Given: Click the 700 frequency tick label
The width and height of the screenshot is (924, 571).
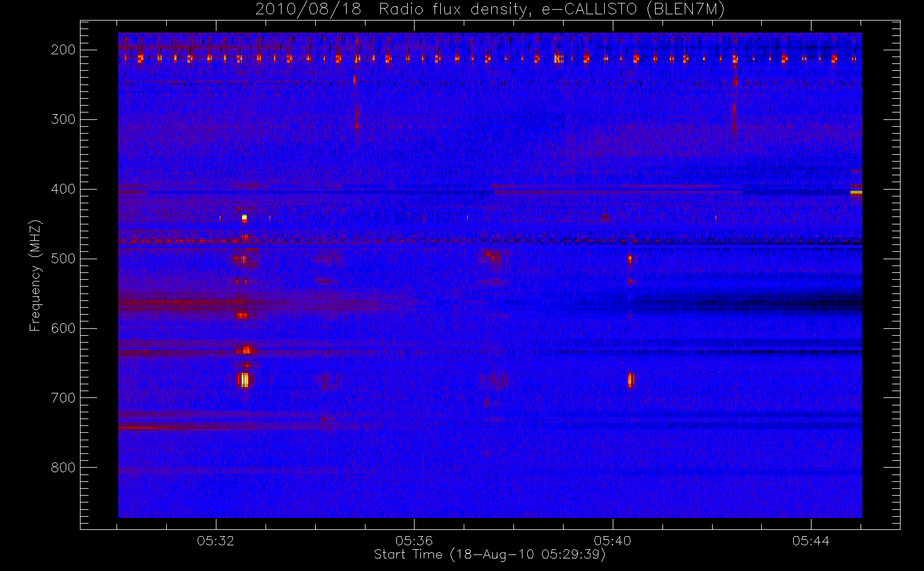Looking at the screenshot, I should tap(63, 398).
